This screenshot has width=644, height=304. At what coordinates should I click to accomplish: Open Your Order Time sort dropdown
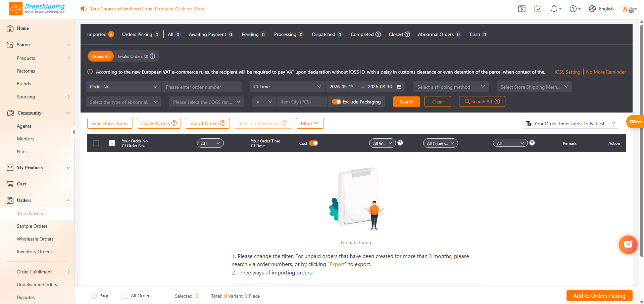571,123
